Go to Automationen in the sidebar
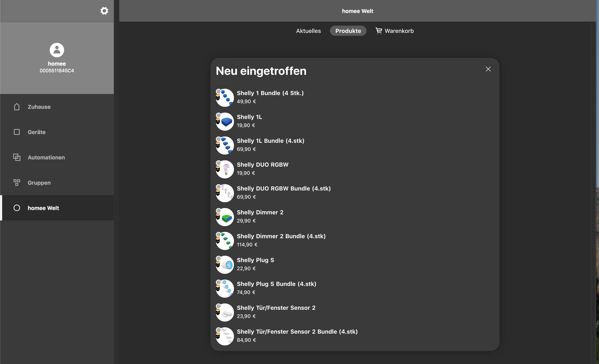Image resolution: width=599 pixels, height=364 pixels. pos(46,157)
